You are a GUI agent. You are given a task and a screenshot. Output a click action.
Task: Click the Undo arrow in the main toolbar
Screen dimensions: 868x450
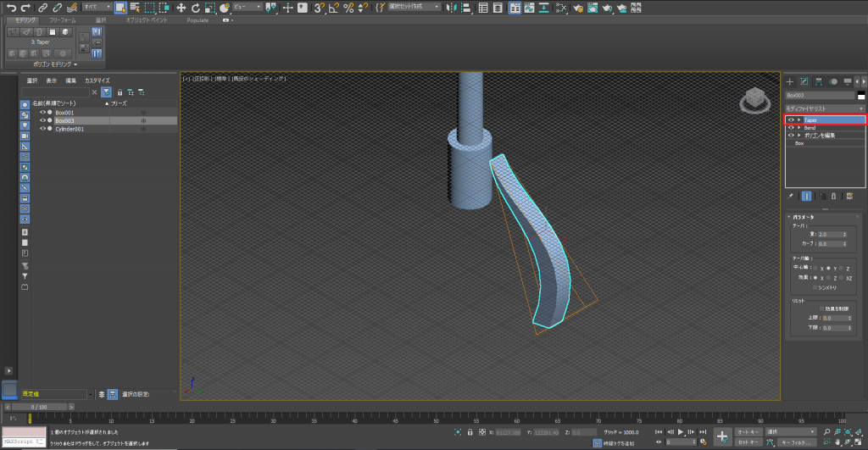[x=11, y=8]
